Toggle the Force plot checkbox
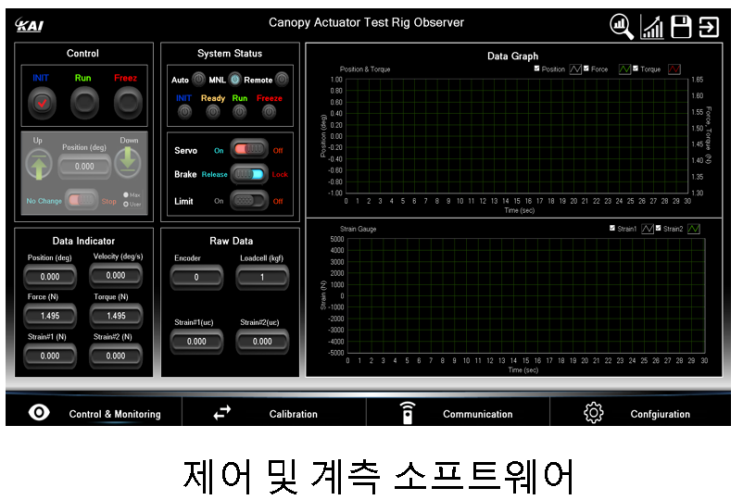Image resolution: width=743 pixels, height=500 pixels. (586, 68)
